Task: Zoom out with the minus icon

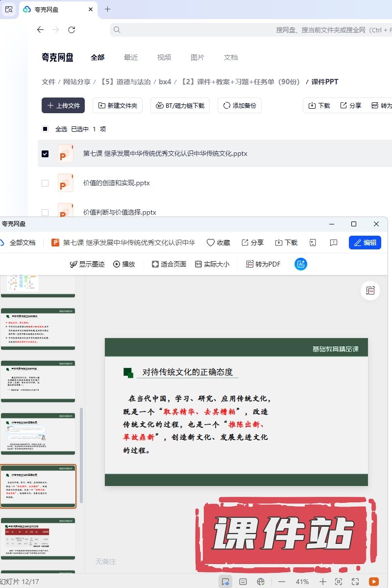Action: (282, 582)
